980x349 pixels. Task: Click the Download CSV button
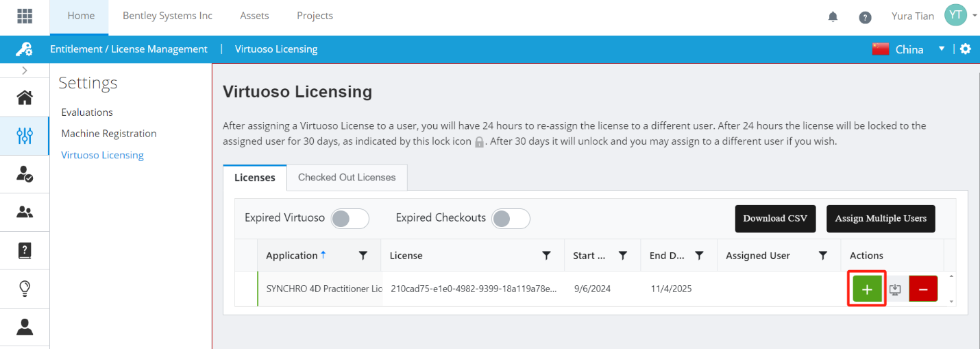pos(775,219)
